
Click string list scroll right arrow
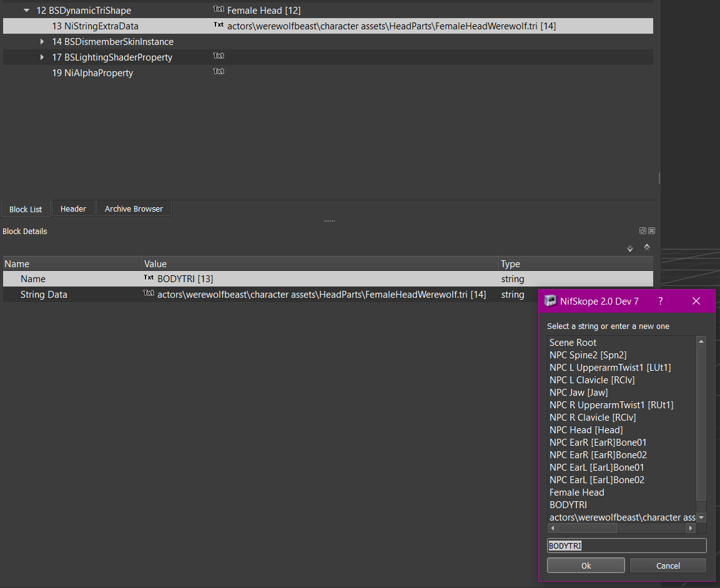coord(690,528)
